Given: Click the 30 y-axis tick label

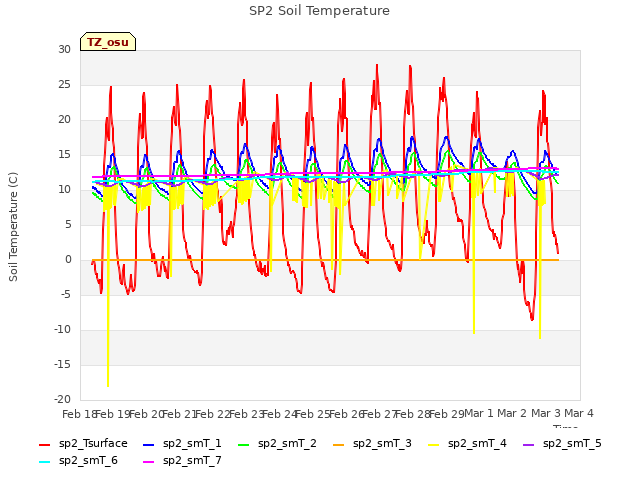Looking at the screenshot, I should [64, 49].
